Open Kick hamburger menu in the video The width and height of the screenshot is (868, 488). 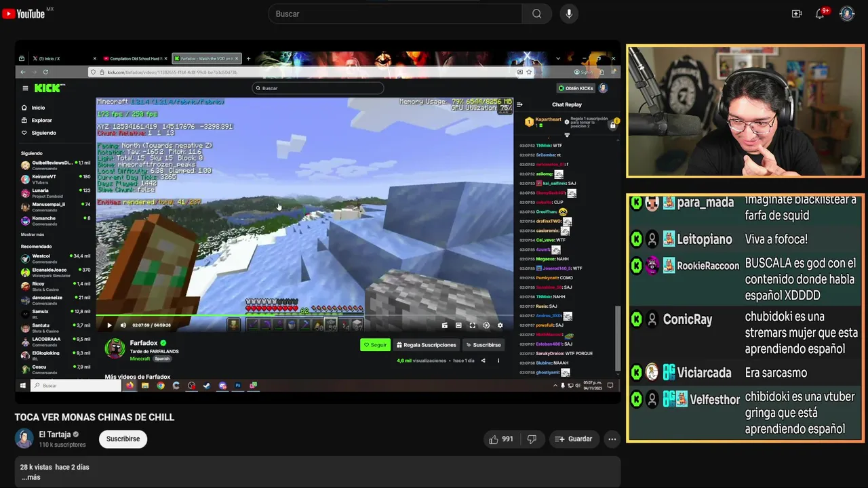pos(25,88)
